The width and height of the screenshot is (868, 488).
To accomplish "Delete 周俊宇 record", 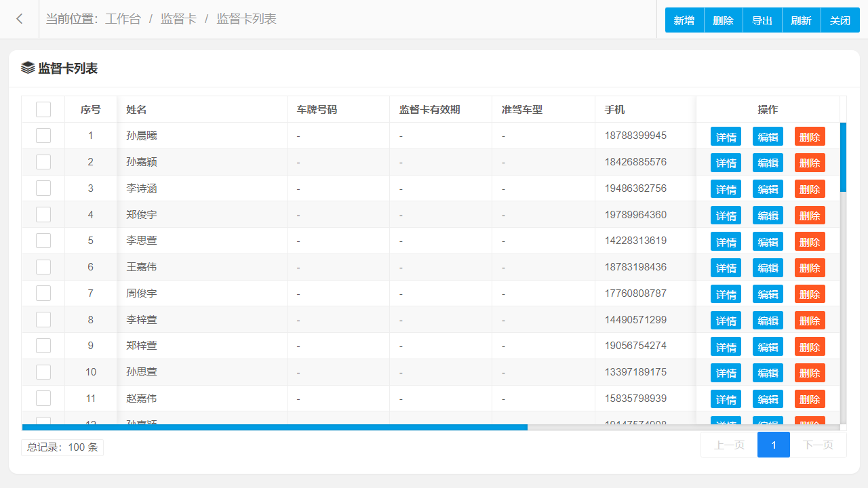I will 810,294.
